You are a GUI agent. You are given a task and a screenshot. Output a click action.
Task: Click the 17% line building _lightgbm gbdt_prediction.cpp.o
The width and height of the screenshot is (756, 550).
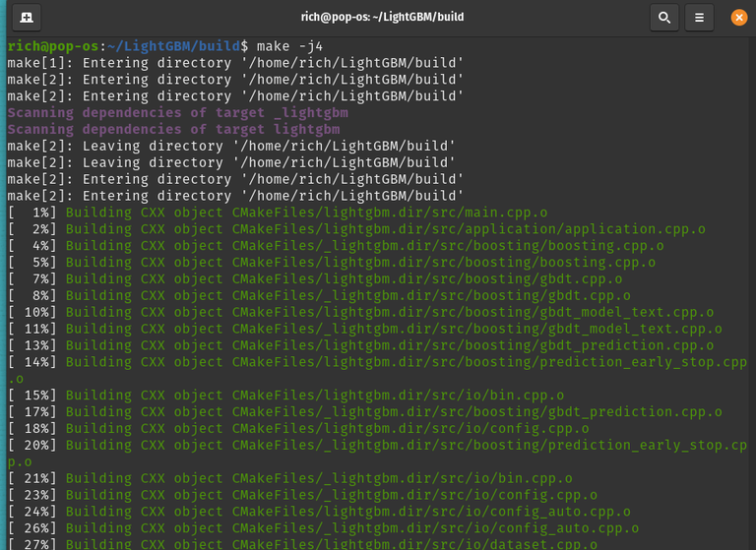(x=364, y=412)
